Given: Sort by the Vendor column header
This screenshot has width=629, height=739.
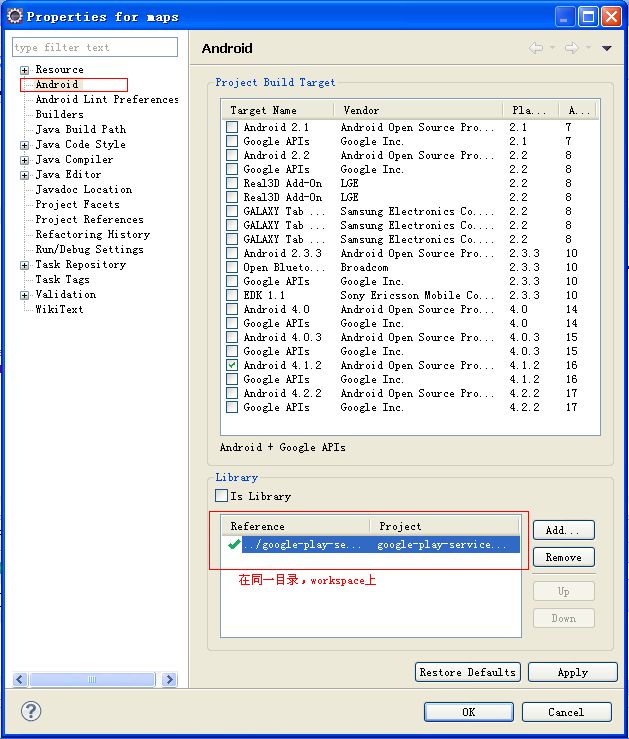Looking at the screenshot, I should tap(418, 110).
